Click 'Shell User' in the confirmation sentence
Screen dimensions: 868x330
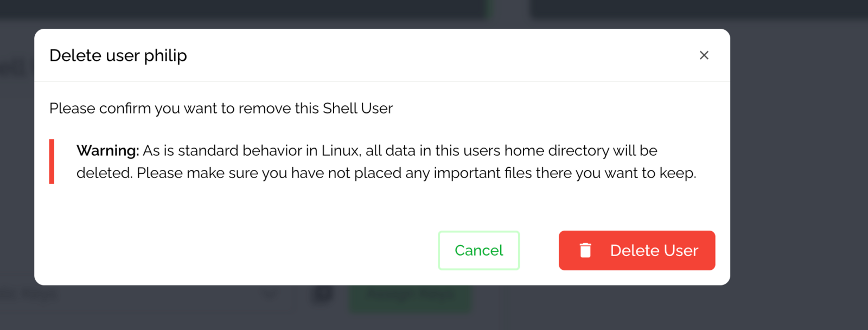(358, 109)
